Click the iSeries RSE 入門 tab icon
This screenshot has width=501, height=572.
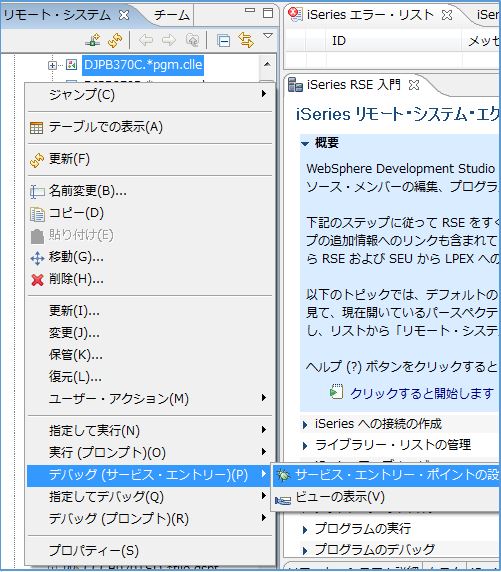tap(295, 85)
